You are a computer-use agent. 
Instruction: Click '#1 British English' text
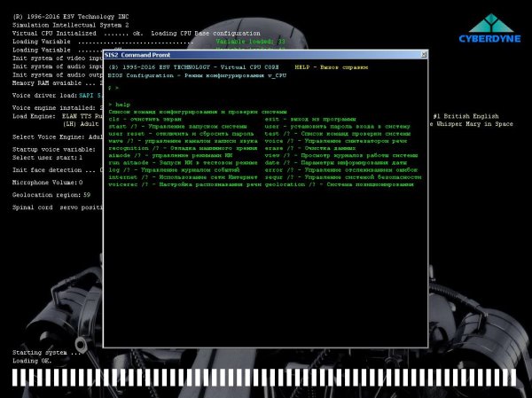(x=466, y=116)
